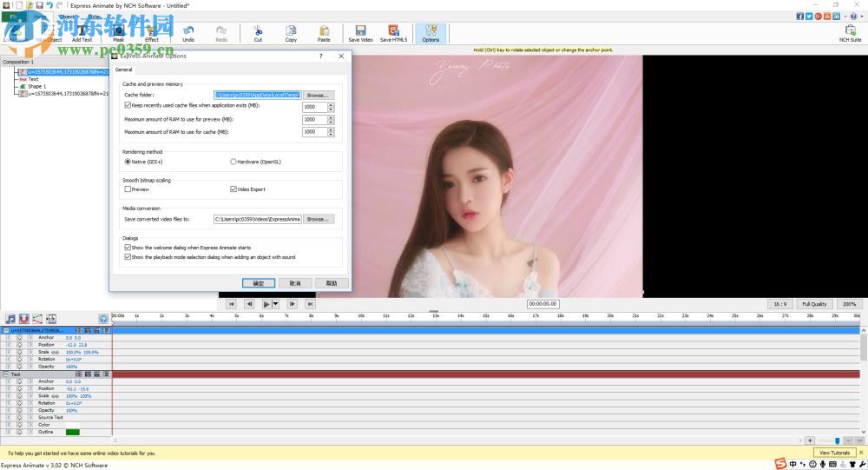Click the undo arrow in title bar
This screenshot has height=470, width=868.
point(49,5)
